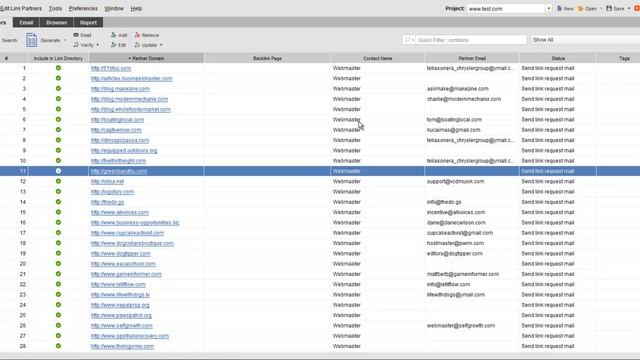Open the Tools menu
The width and height of the screenshot is (640, 360).
[x=55, y=9]
